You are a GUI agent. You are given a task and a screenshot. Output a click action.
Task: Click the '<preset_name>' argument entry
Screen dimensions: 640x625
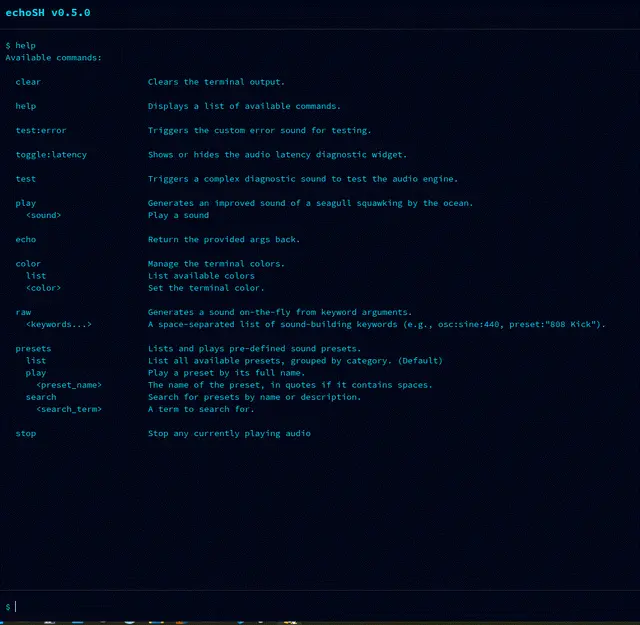pos(69,385)
